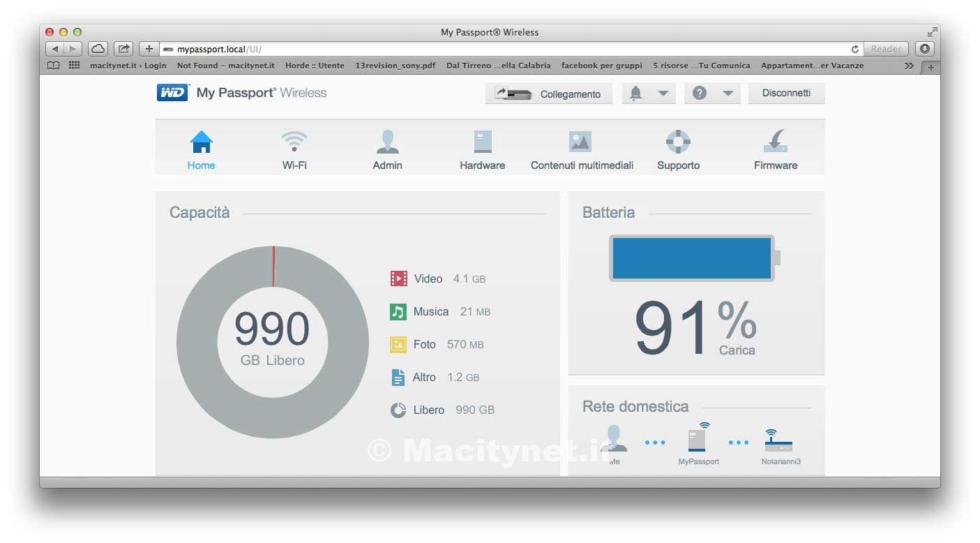980x543 pixels.
Task: Open the new tab plus button
Action: click(930, 67)
